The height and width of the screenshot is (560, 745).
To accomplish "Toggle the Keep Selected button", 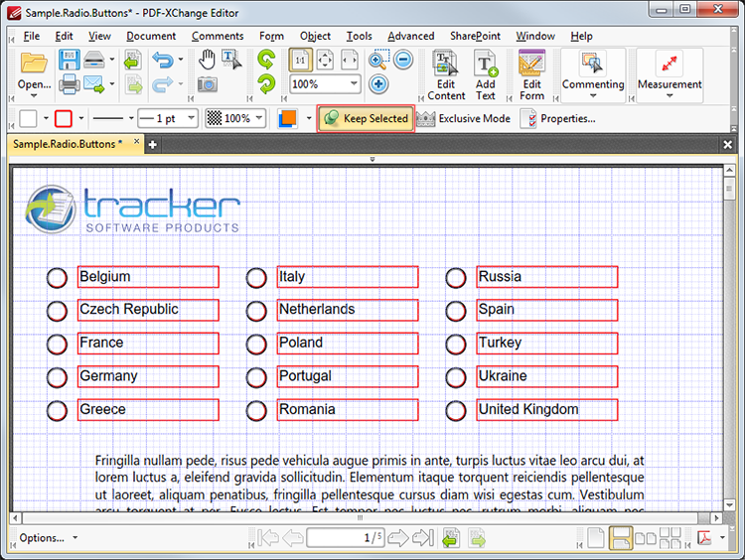I will point(366,118).
